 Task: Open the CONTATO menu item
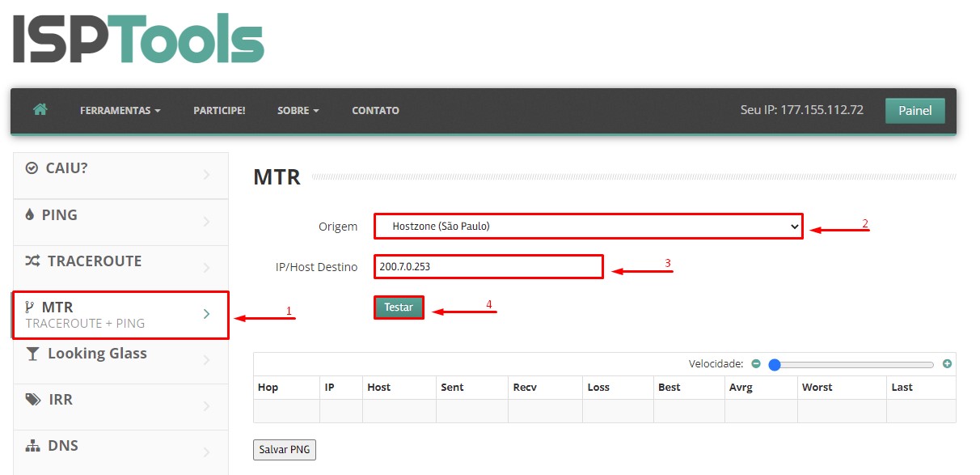click(x=375, y=110)
